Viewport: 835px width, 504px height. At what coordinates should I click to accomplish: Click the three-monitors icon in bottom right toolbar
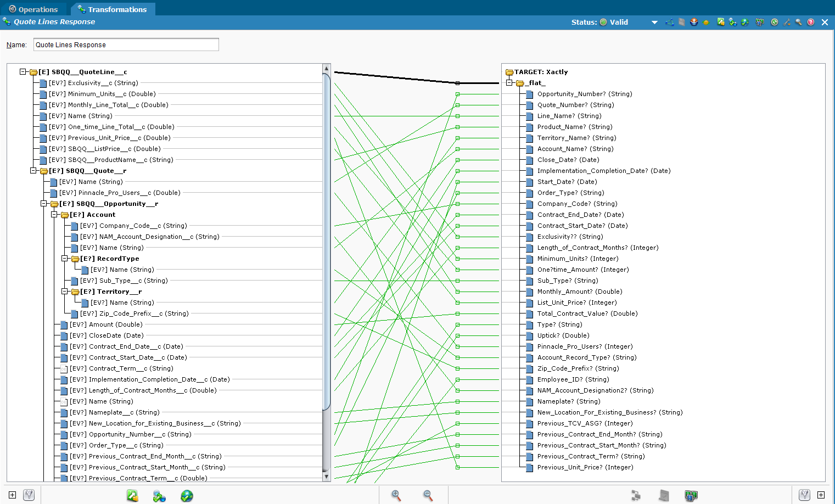click(691, 496)
